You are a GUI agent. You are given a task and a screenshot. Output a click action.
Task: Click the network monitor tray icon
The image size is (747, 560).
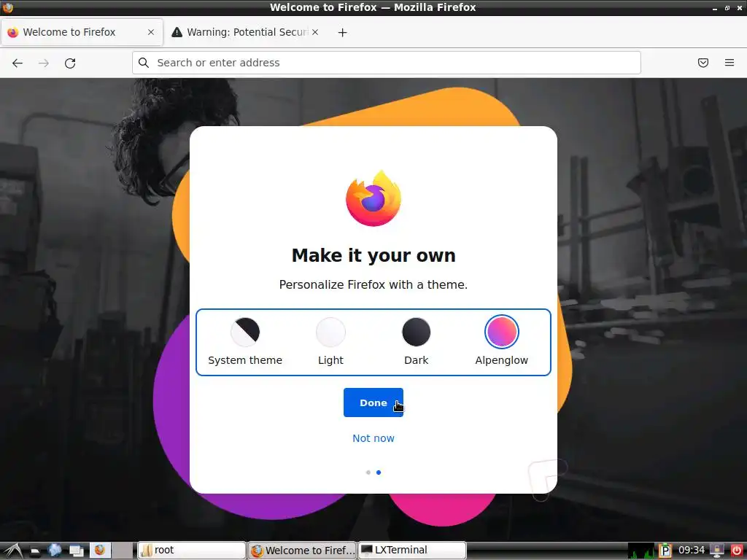pos(716,551)
